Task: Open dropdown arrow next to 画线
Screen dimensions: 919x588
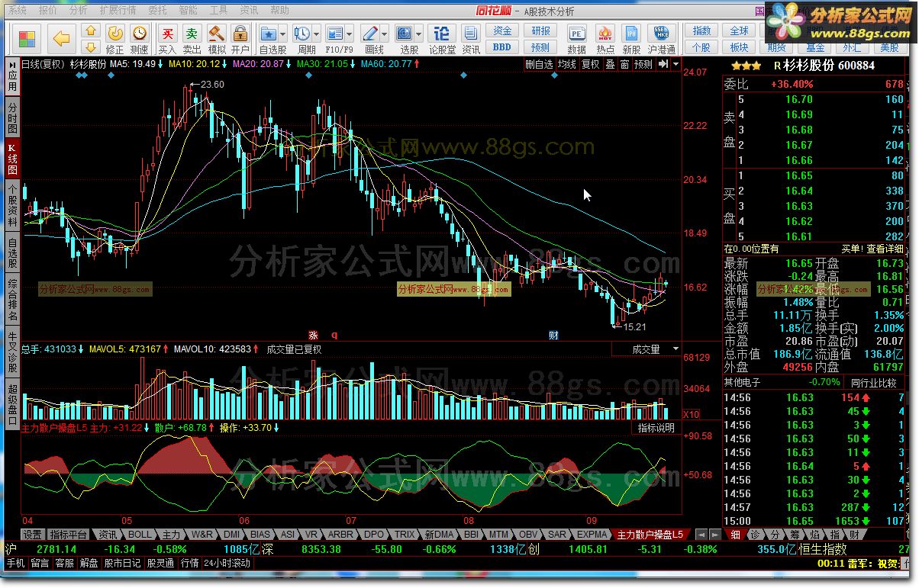Action: pos(385,34)
